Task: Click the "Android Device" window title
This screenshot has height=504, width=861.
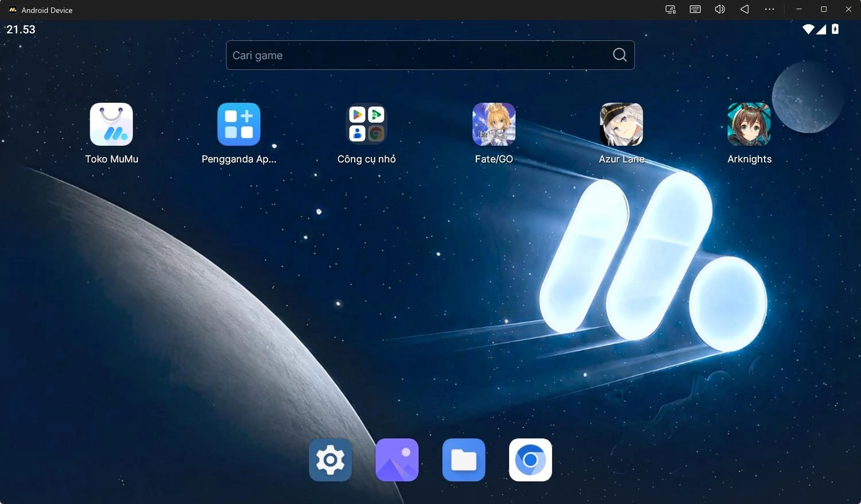Action: (47, 10)
